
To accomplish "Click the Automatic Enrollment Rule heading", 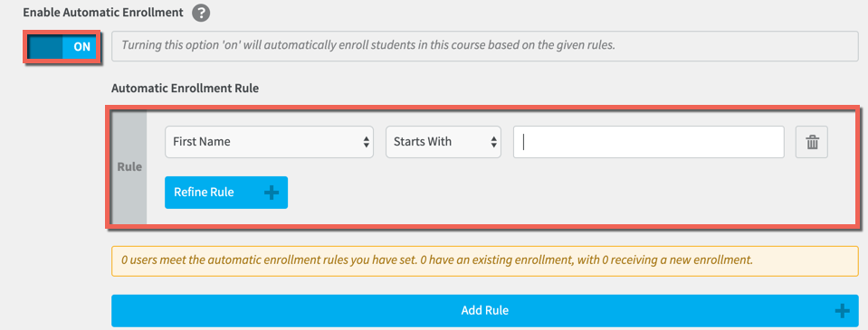I will pyautogui.click(x=185, y=88).
